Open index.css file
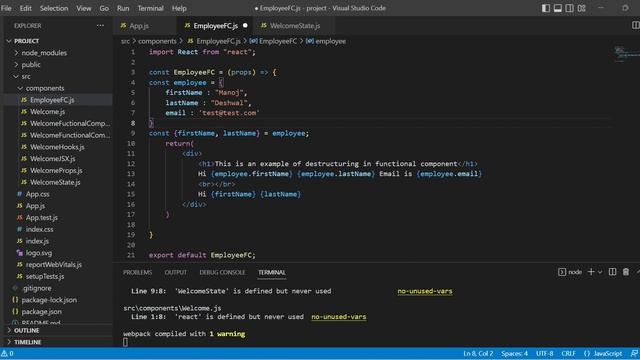This screenshot has height=360, width=640. coord(39,229)
